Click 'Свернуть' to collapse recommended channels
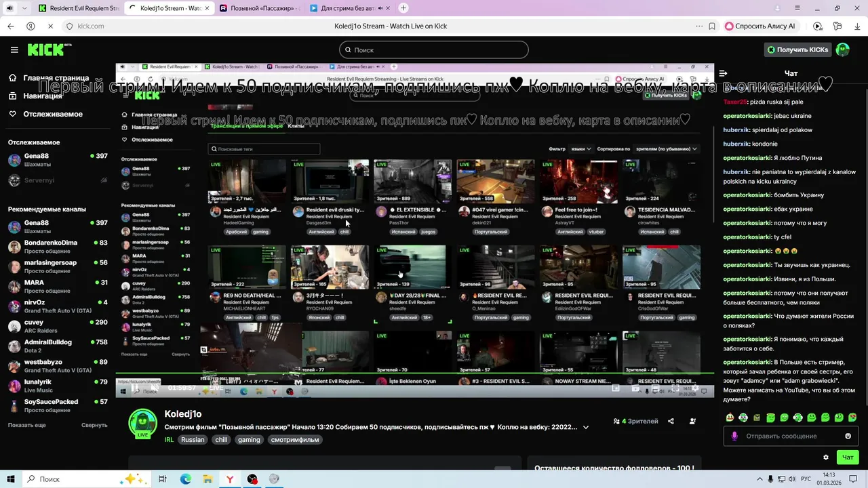Screen dimensions: 868x488 point(94,425)
